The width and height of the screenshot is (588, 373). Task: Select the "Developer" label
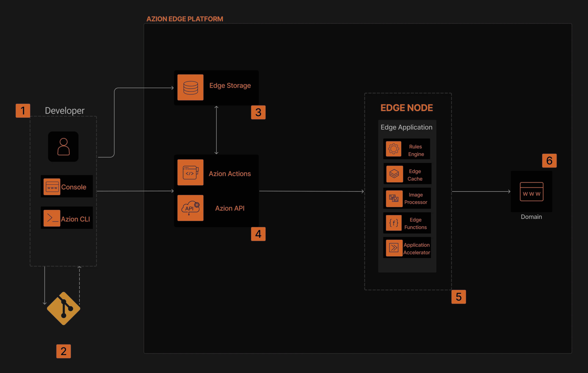coord(65,111)
